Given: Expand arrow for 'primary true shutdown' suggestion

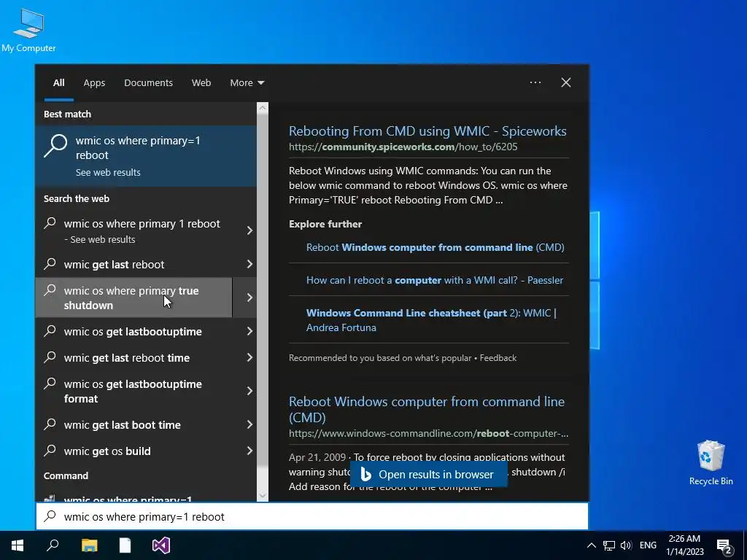Looking at the screenshot, I should tap(249, 297).
